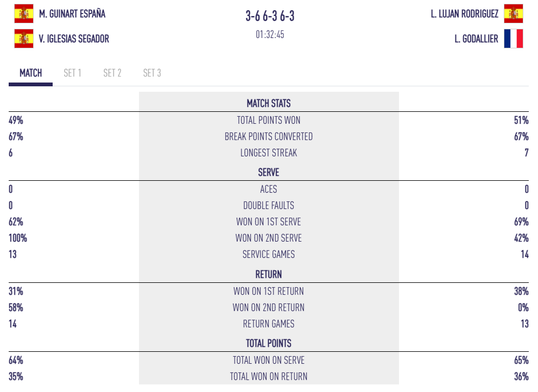Click the WON ON 2ND SERVE row label
538x392 pixels.
[269, 238]
